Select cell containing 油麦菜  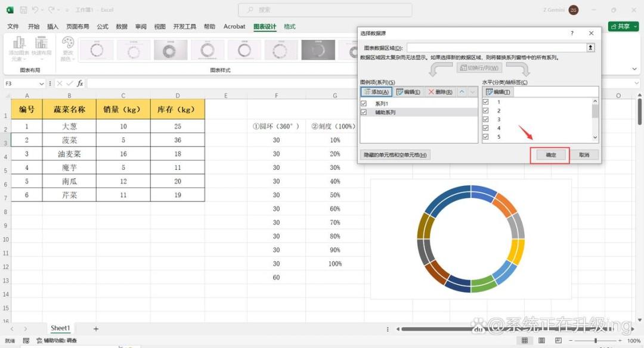click(69, 154)
